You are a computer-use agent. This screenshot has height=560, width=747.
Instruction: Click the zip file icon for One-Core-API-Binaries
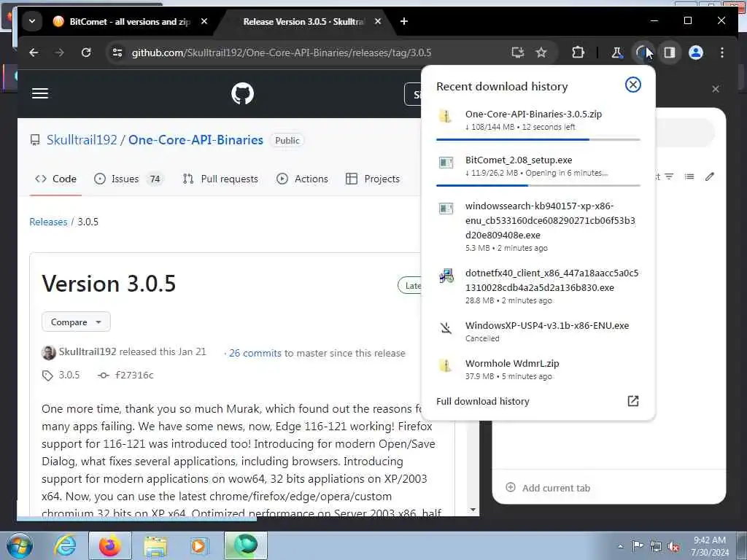click(x=446, y=116)
